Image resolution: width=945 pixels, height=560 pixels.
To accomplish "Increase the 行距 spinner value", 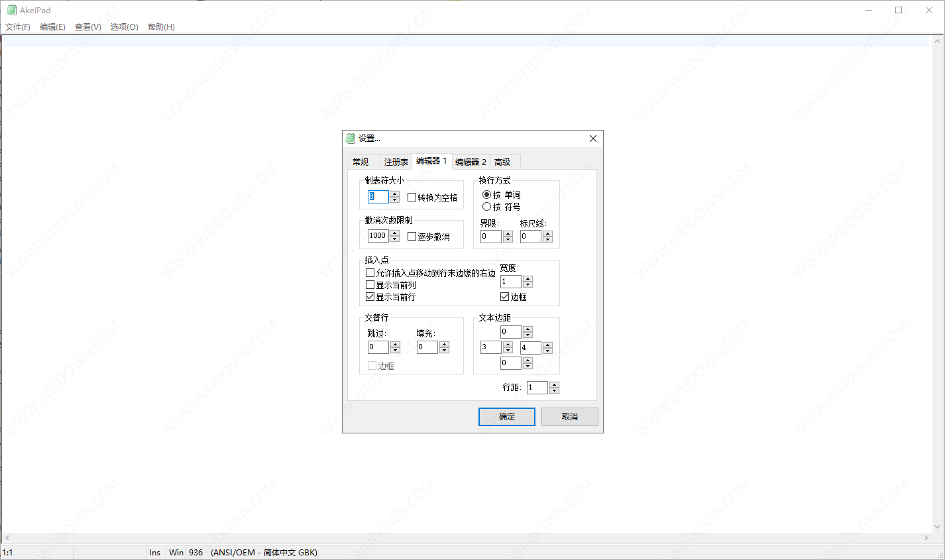I will 554,384.
